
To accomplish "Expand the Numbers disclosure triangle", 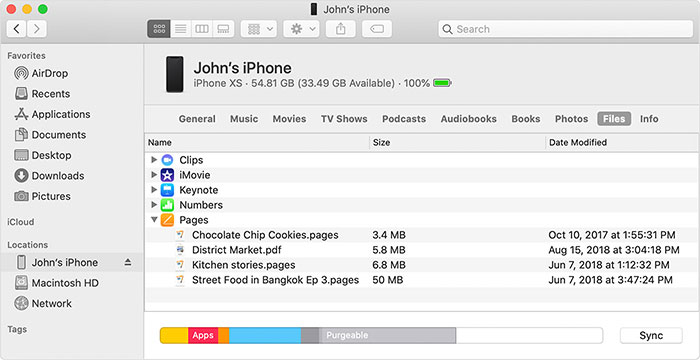I will point(154,205).
